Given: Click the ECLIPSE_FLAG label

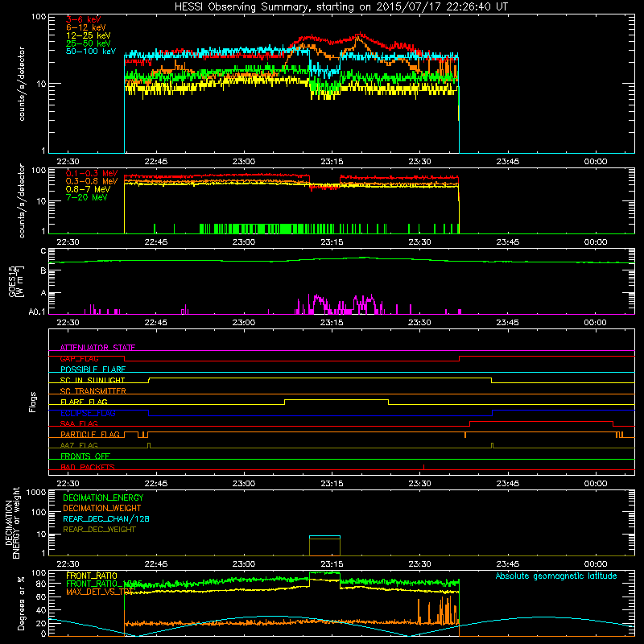Looking at the screenshot, I should 89,413.
